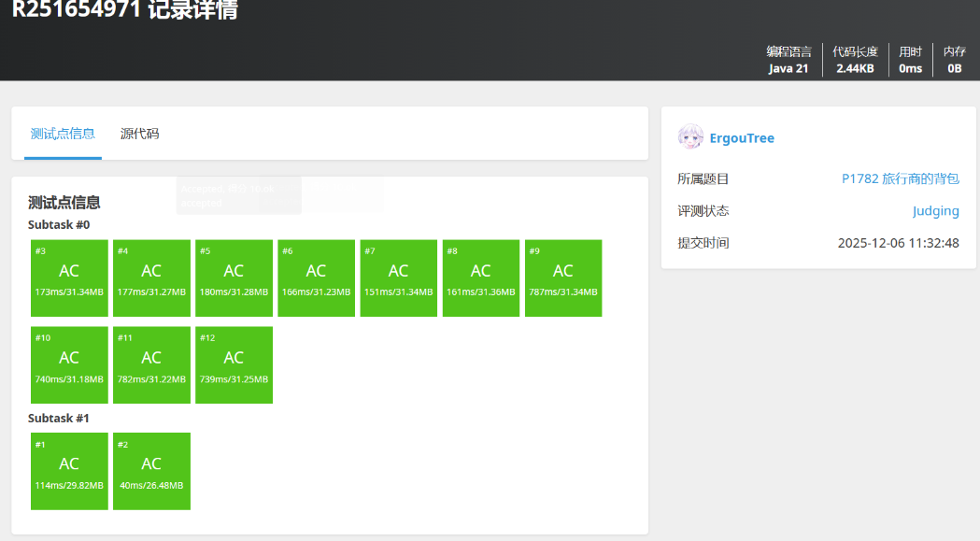
Task: Click test case #3 AC block
Action: [x=69, y=278]
